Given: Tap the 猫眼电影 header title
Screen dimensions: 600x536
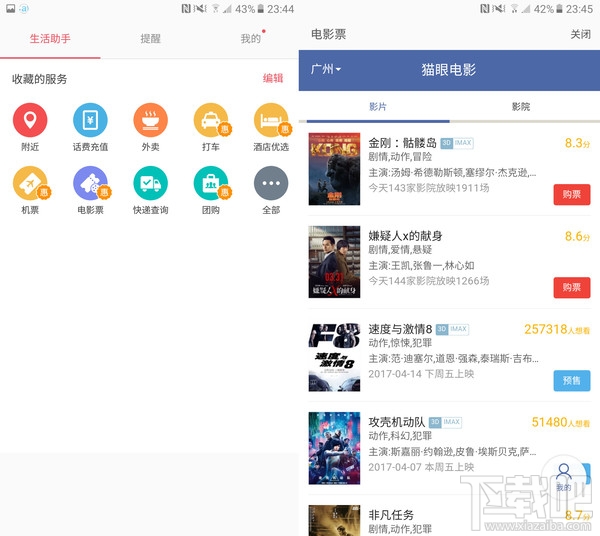Looking at the screenshot, I should (x=448, y=70).
